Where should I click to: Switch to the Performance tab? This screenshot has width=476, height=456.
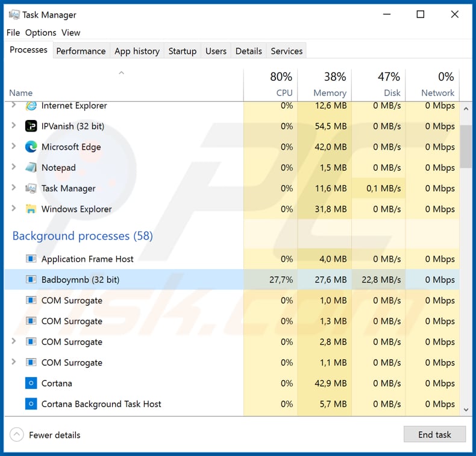(x=81, y=51)
